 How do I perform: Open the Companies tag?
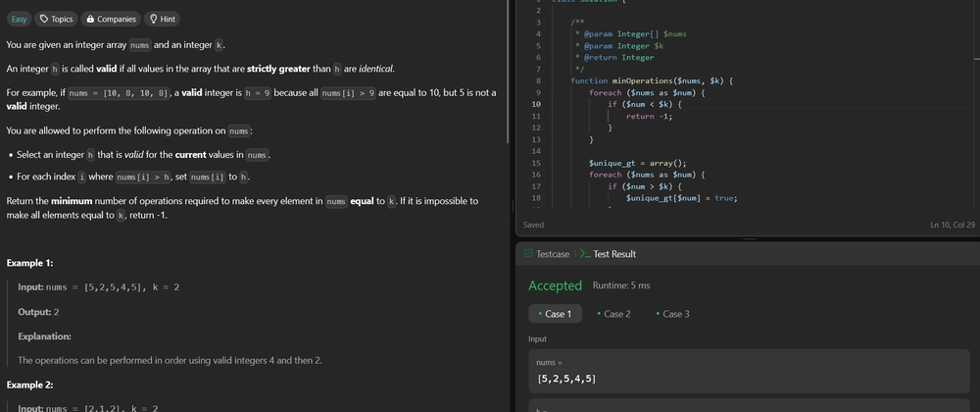[112, 19]
